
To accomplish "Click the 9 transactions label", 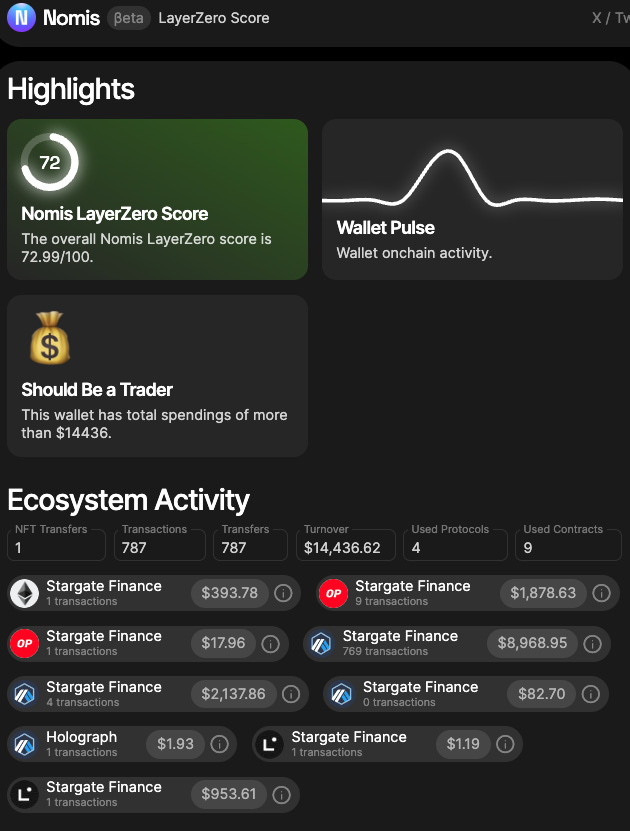I will tap(392, 601).
